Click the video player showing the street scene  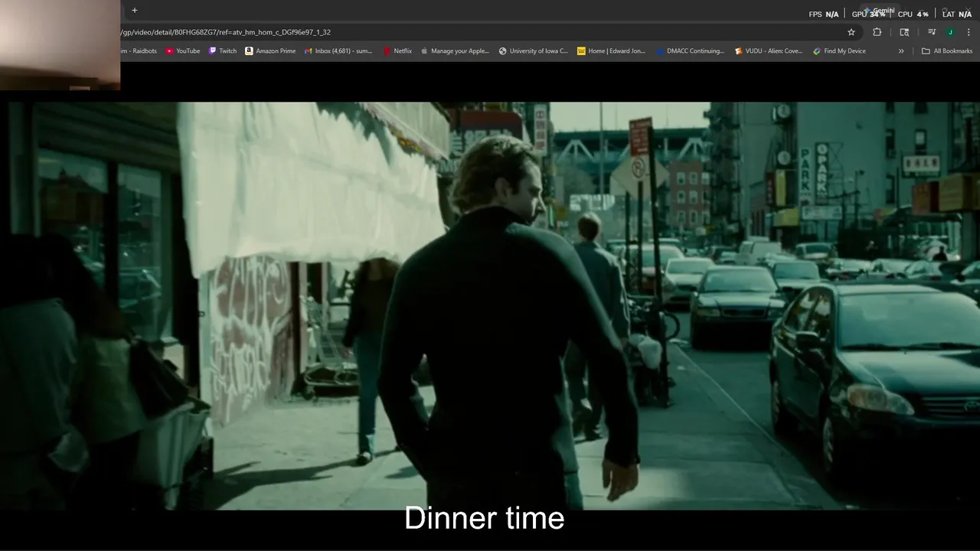point(490,306)
